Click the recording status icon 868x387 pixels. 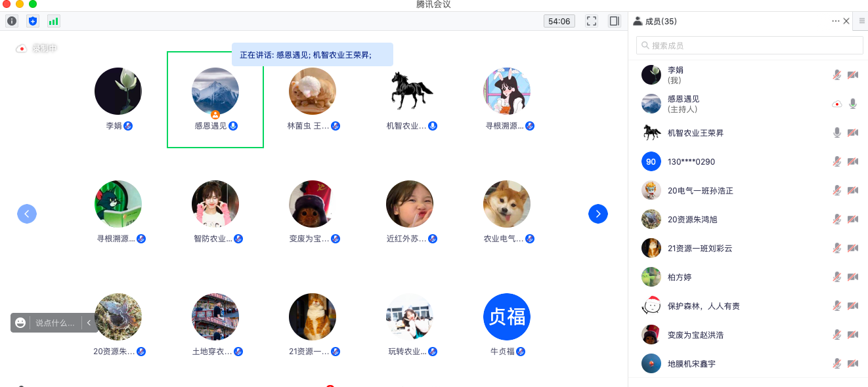[22, 49]
